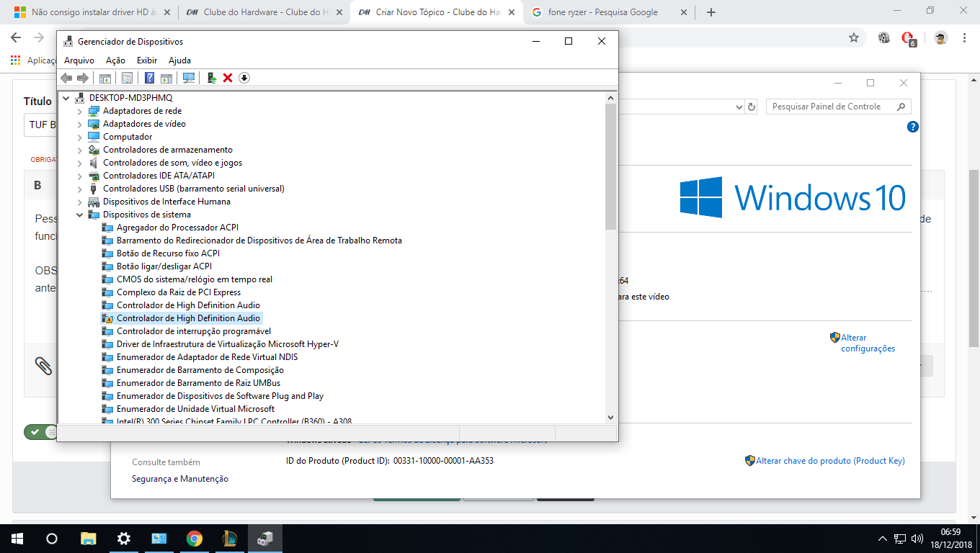Click 'Alterar configurações' link
The width and height of the screenshot is (980, 553).
[x=868, y=343]
